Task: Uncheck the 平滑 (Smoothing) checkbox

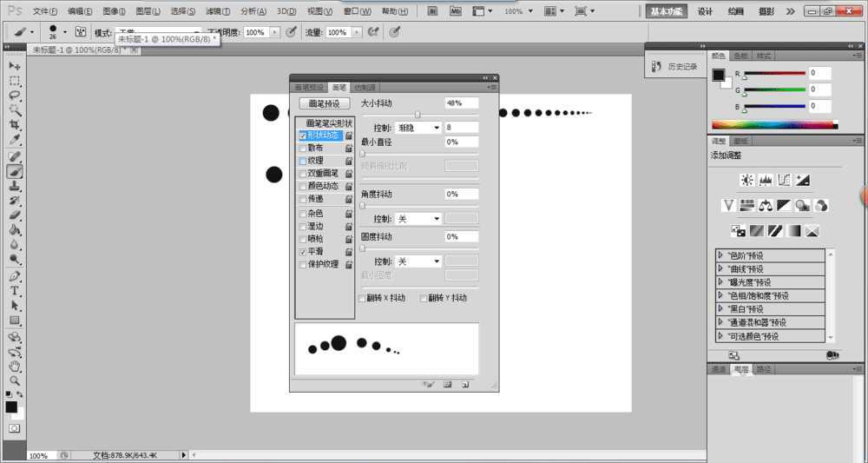Action: point(303,252)
